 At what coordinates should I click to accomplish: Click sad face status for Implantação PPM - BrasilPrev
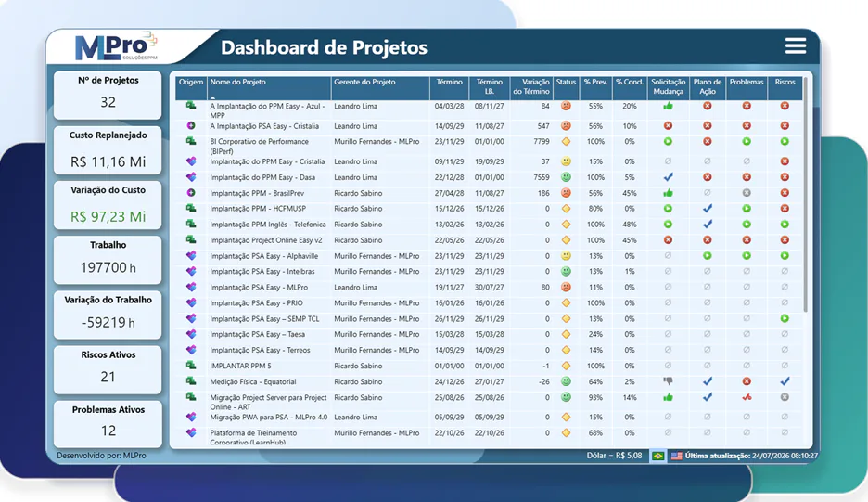tap(566, 193)
